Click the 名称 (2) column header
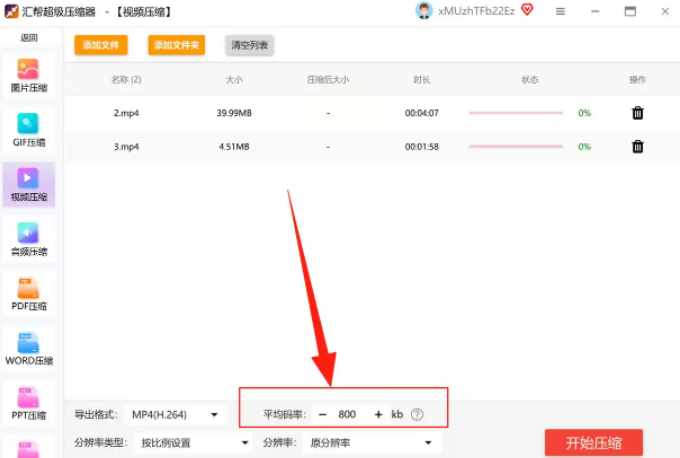 coord(126,79)
